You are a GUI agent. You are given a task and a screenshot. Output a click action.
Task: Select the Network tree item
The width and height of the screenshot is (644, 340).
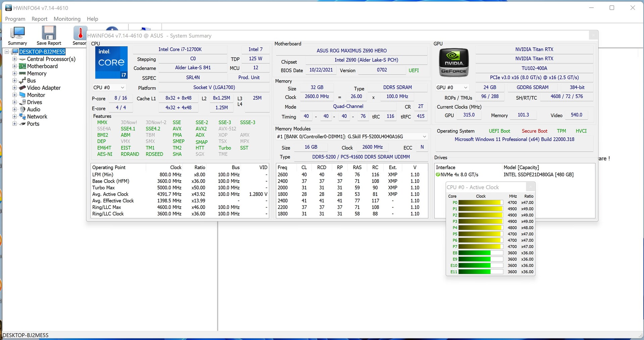(37, 116)
